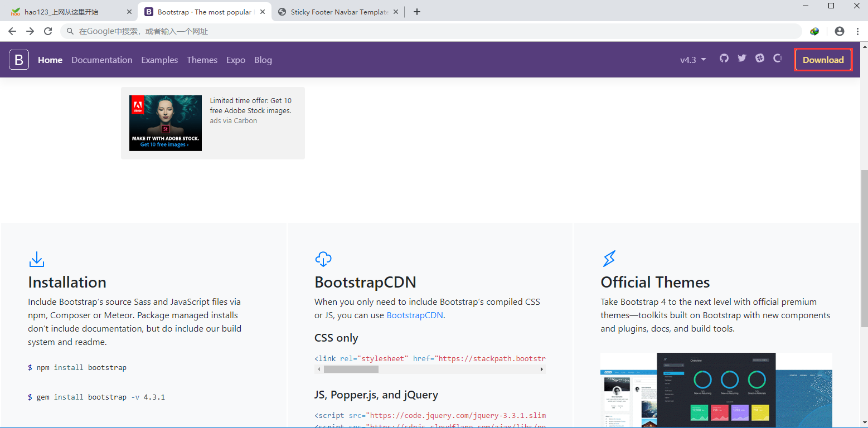Click the yellow Download button
Screen dimensions: 868x428
pos(823,60)
